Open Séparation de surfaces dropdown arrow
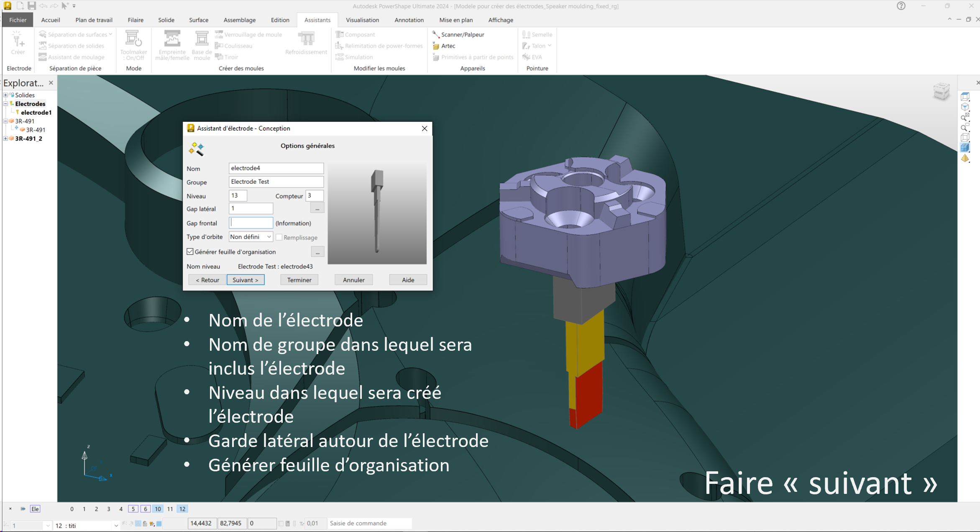This screenshot has height=532, width=980. pyautogui.click(x=110, y=34)
